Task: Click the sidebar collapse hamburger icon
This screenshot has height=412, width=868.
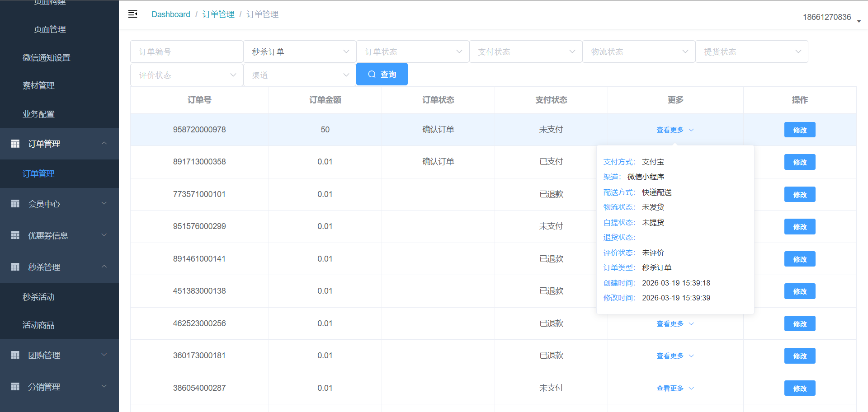Action: [132, 14]
